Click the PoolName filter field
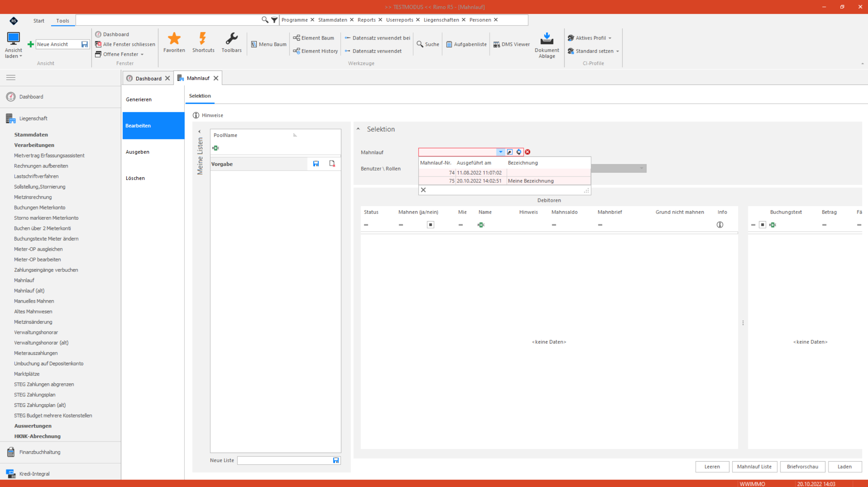Screen dimensions: 868x487 coord(275,148)
